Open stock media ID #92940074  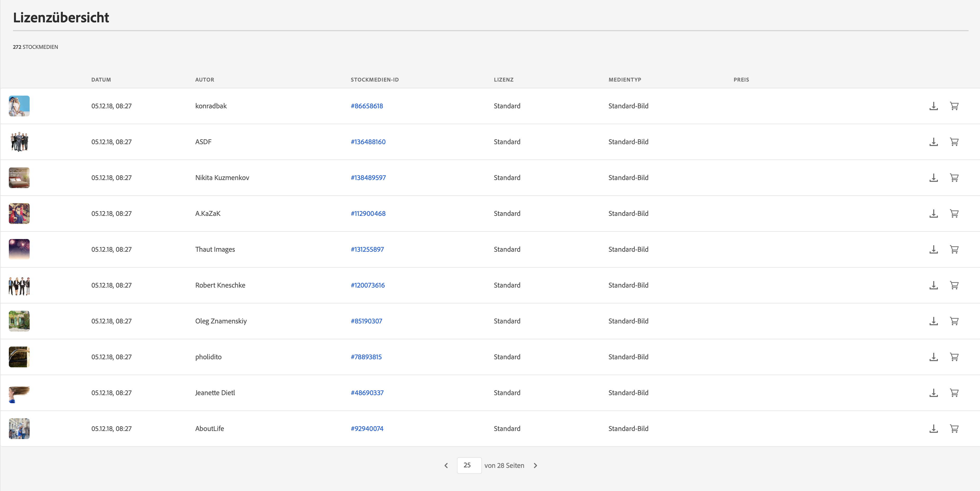[x=367, y=429]
